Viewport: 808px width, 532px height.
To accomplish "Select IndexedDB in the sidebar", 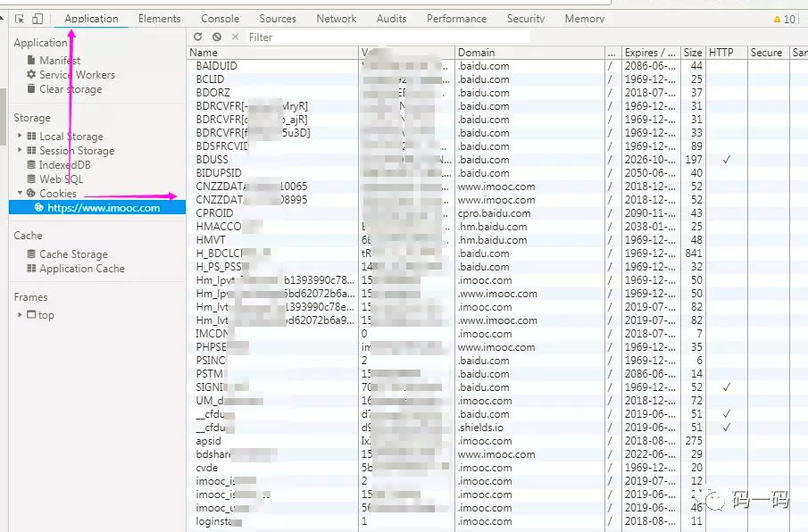I will pos(65,165).
